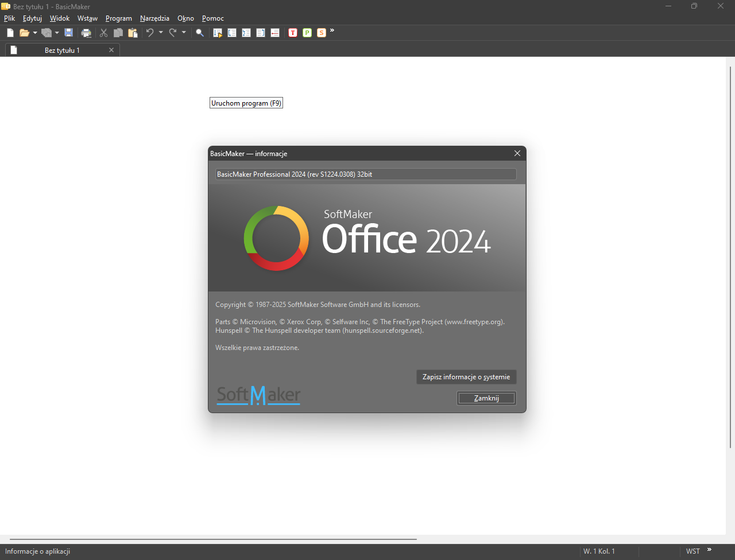Viewport: 735px width, 560px height.
Task: Expand the toolbar overflow chevron
Action: pyautogui.click(x=332, y=30)
